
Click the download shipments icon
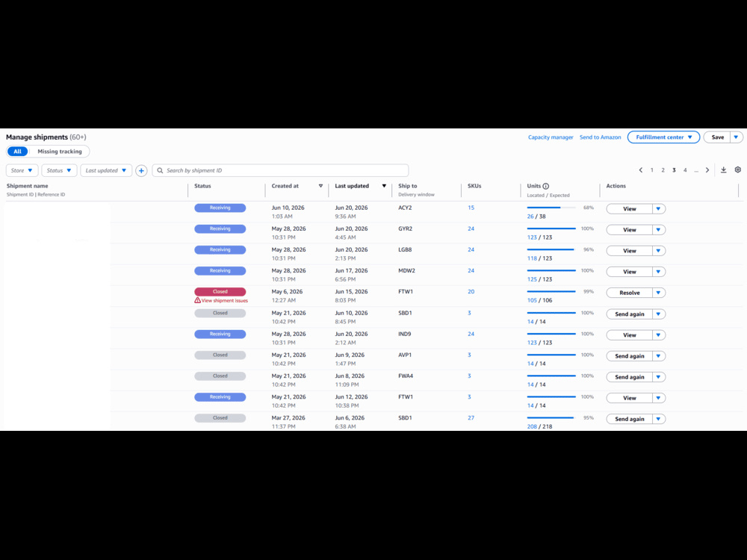[x=723, y=170]
